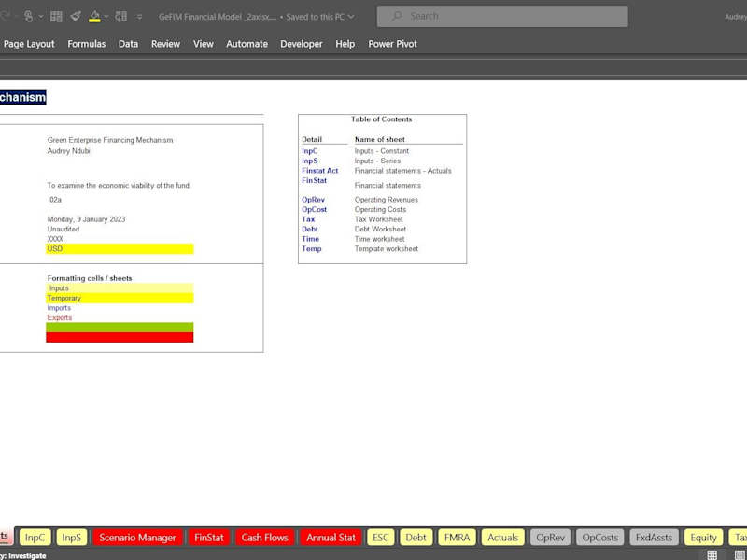
Task: Open the FxdAssts sheet tab
Action: pyautogui.click(x=654, y=538)
